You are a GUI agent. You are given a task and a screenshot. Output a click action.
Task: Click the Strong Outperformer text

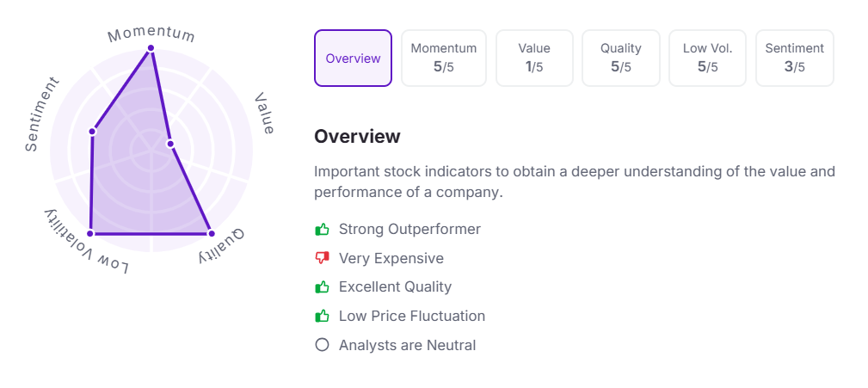[409, 230]
